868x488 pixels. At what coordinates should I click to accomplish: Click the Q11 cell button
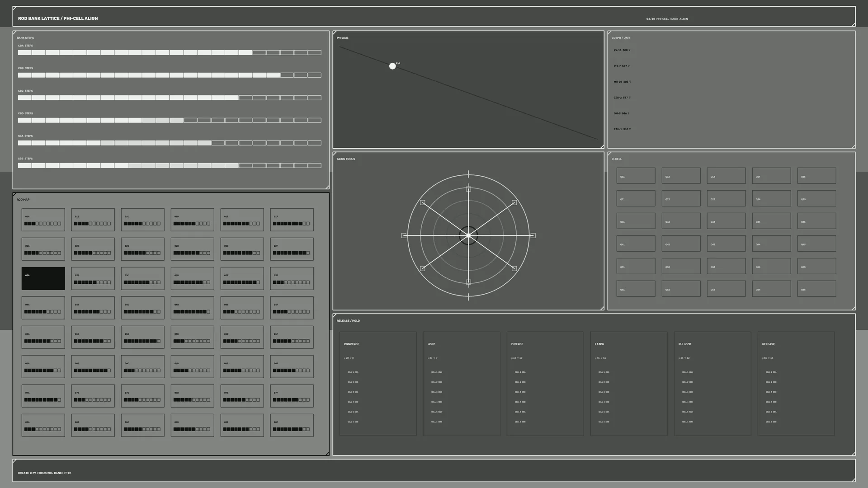click(x=636, y=176)
